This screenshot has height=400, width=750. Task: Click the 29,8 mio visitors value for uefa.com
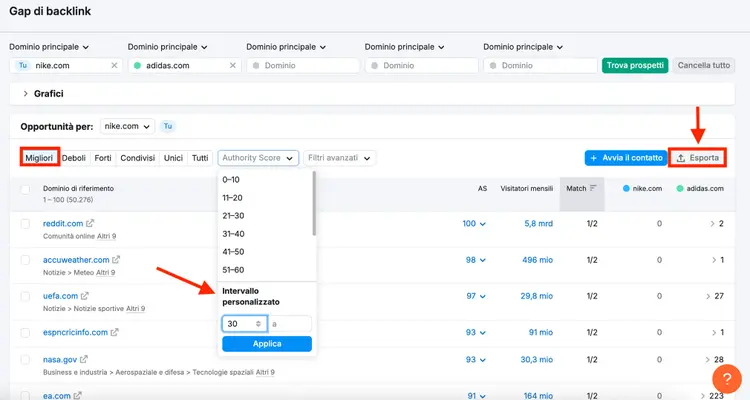[537, 296]
